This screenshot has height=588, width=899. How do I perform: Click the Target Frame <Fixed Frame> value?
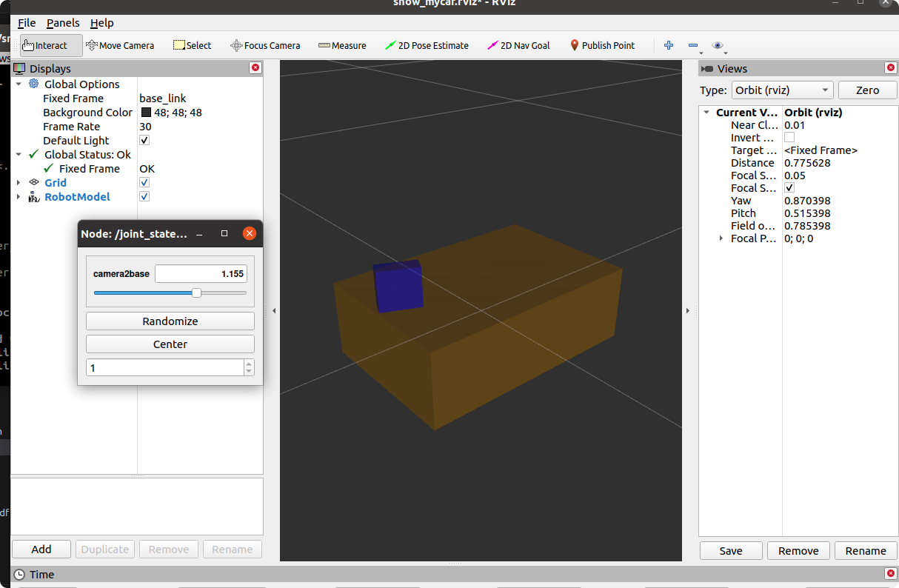point(821,150)
